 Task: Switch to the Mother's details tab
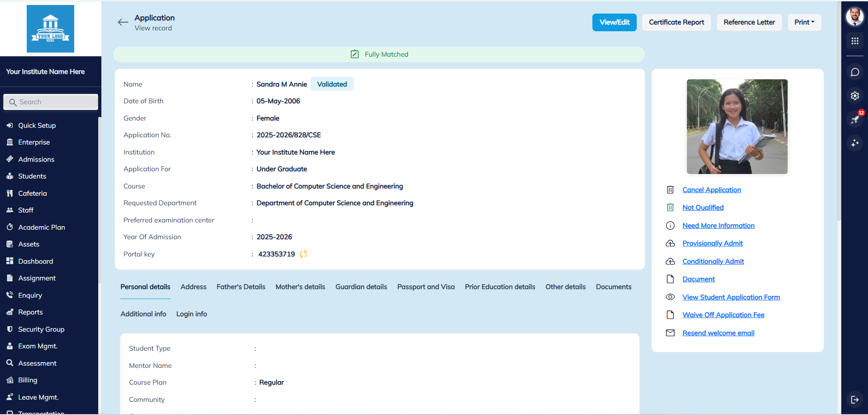coord(300,287)
